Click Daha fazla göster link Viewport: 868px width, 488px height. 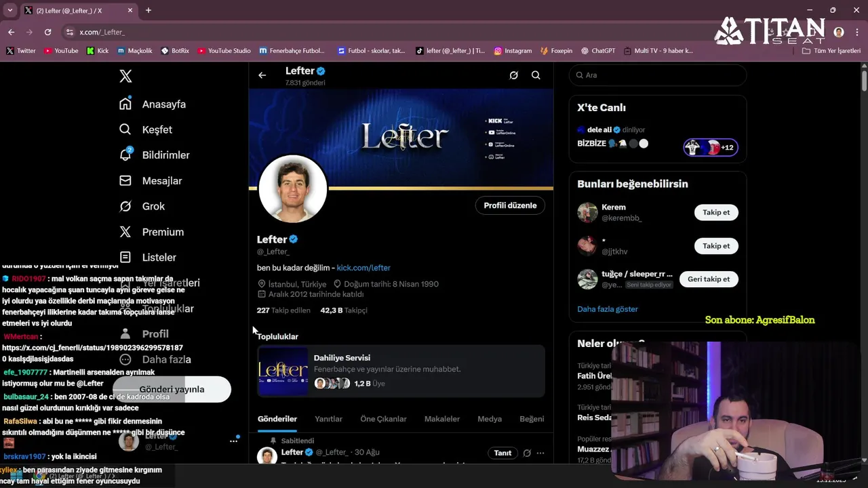pyautogui.click(x=608, y=309)
